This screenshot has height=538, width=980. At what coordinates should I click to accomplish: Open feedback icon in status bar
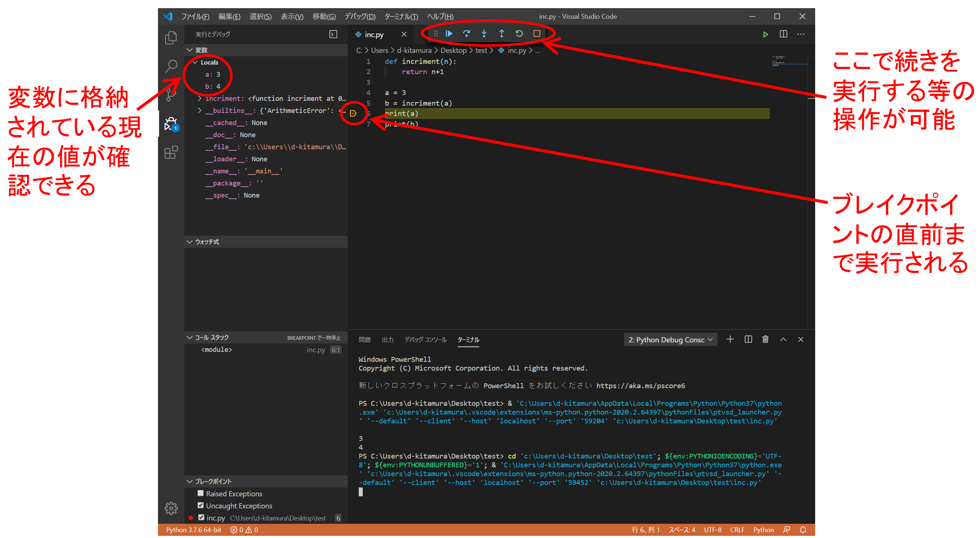[786, 530]
